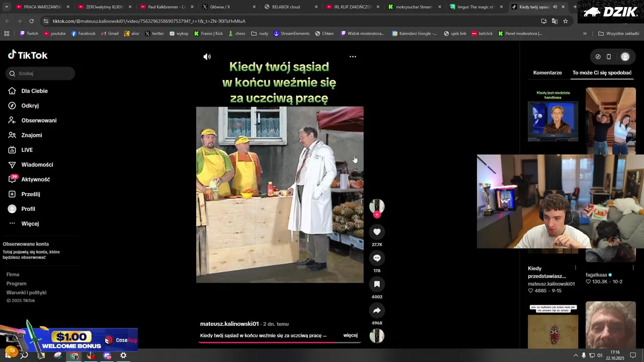
Task: Click the volume icon in system tray
Action: tap(600, 355)
